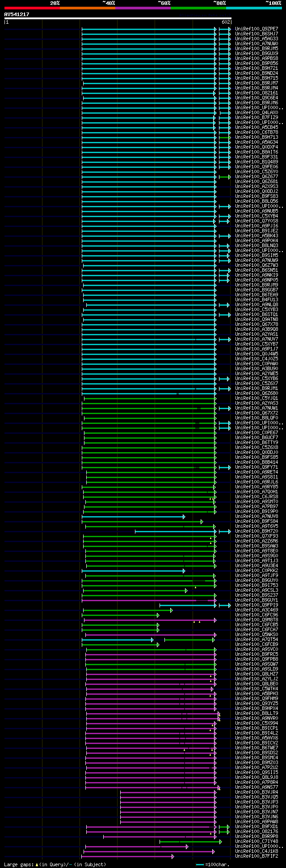Select subject label UniRef100_Q4LAX0
Screen dimensions: 286x868
(x=257, y=112)
